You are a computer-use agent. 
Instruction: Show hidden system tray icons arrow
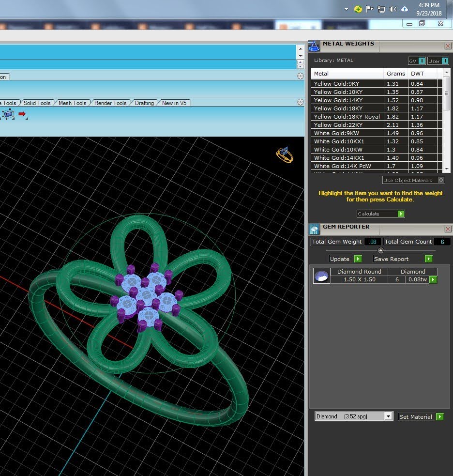click(x=346, y=9)
